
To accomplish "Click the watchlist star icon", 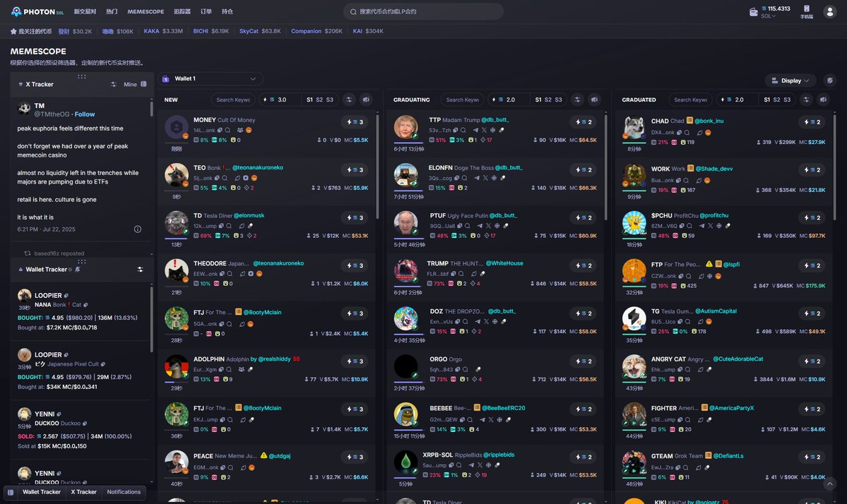I will click(13, 31).
